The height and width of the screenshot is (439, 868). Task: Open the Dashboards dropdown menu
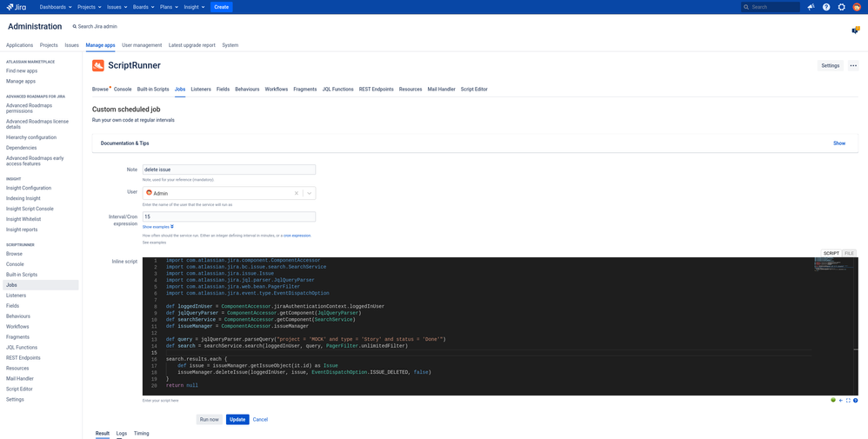click(x=56, y=7)
